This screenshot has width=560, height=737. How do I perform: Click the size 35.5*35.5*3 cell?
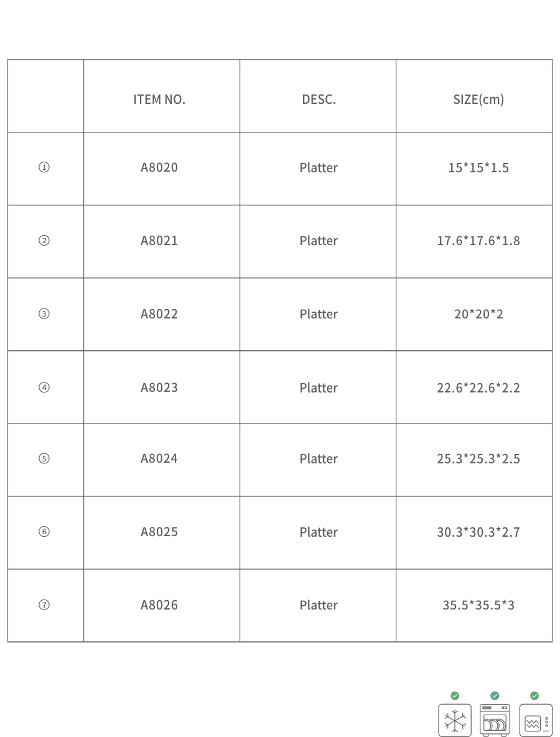478,605
